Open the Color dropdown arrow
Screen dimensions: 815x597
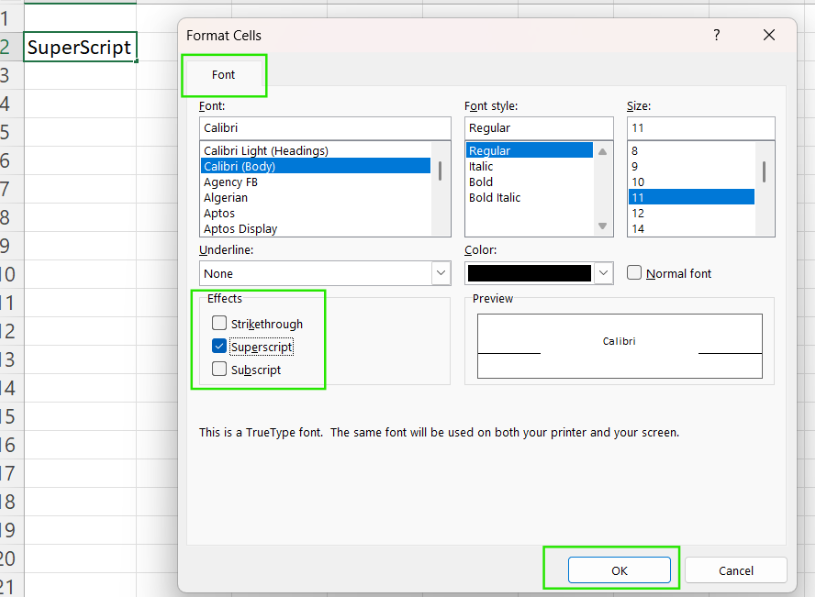pyautogui.click(x=603, y=273)
